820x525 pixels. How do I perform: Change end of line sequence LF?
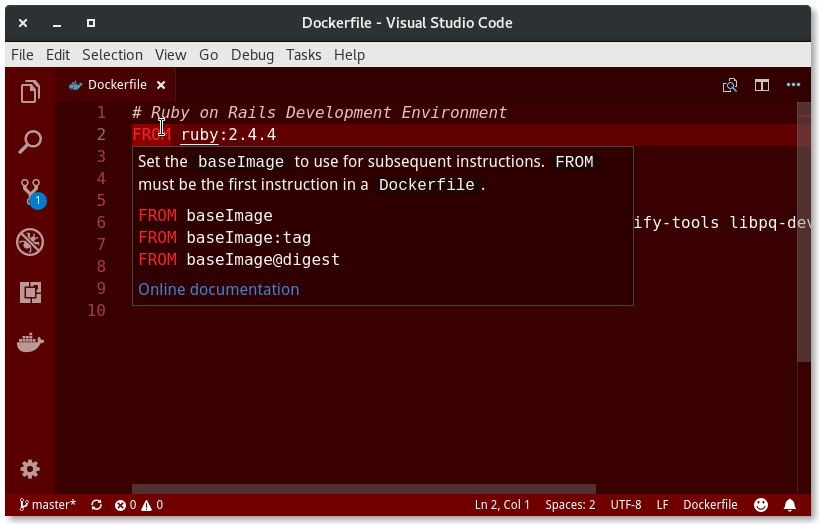point(662,505)
